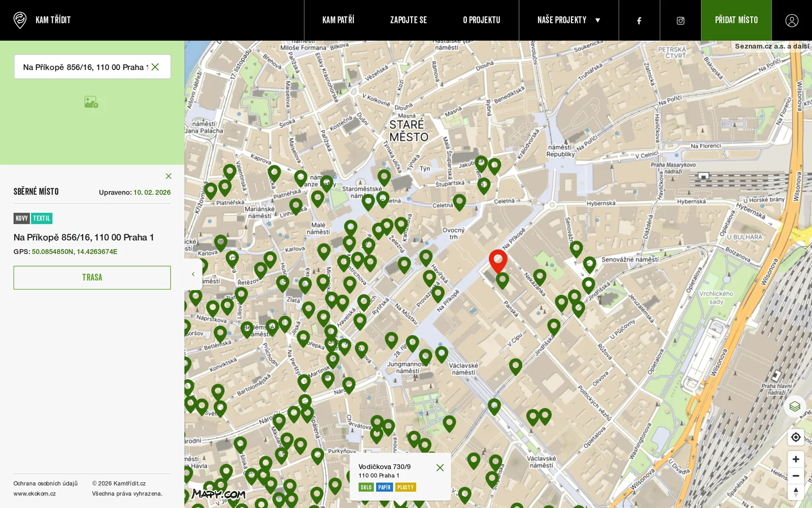Select the green marker near Senovážné náměstí label
The height and width of the screenshot is (508, 812).
589,264
